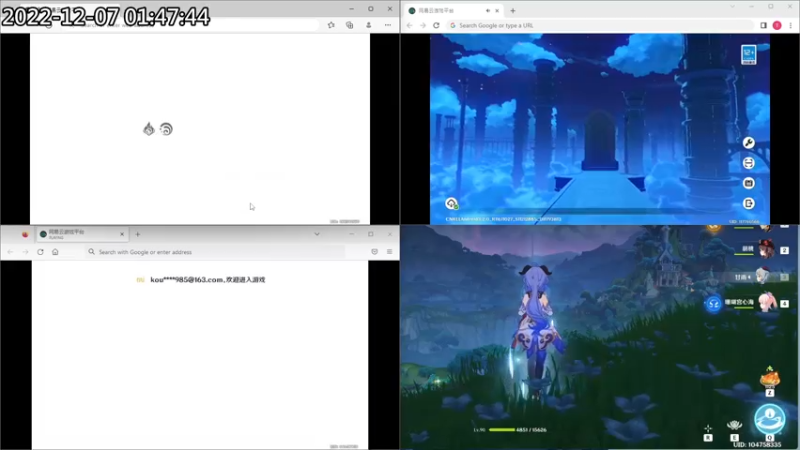Open announcement notice icon on login screen
The width and height of the screenshot is (800, 450).
click(748, 183)
